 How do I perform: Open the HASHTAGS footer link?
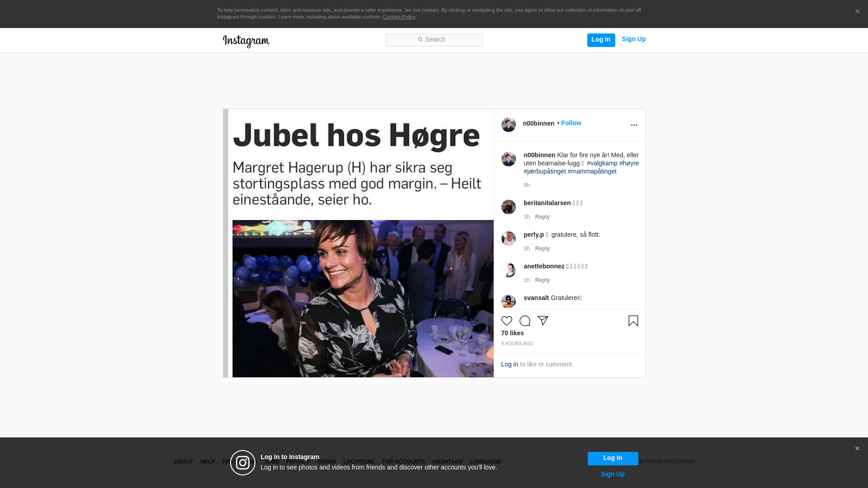tap(448, 462)
